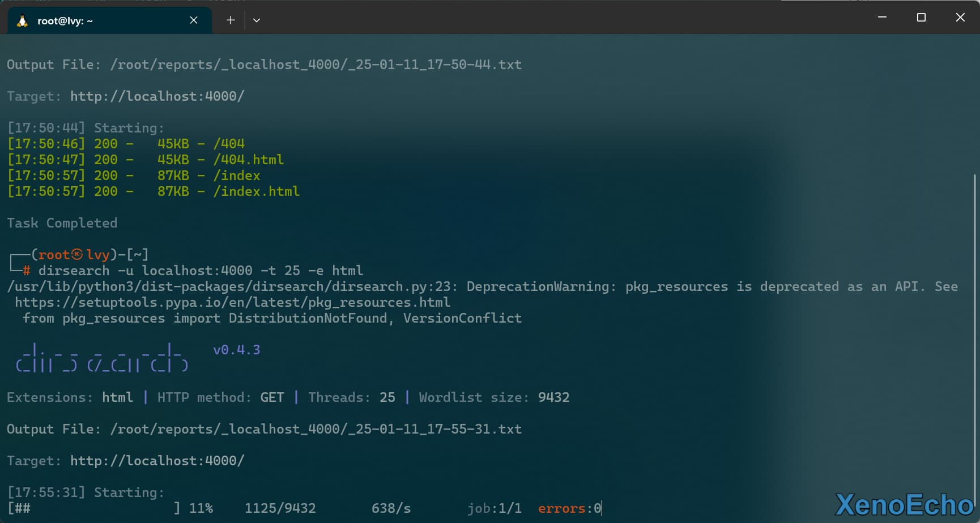Close the root@lvy terminal tab
980x523 pixels.
(194, 20)
